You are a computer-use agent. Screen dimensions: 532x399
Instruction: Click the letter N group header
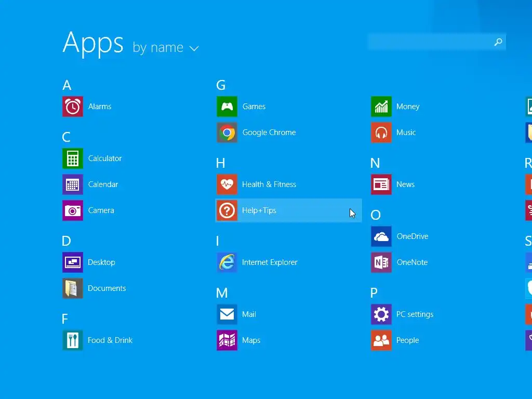(375, 163)
